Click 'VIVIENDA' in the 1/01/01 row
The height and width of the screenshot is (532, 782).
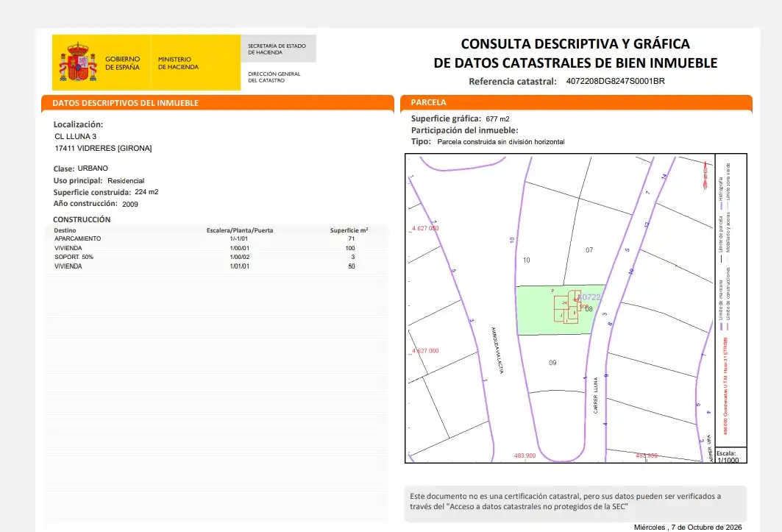(x=68, y=266)
